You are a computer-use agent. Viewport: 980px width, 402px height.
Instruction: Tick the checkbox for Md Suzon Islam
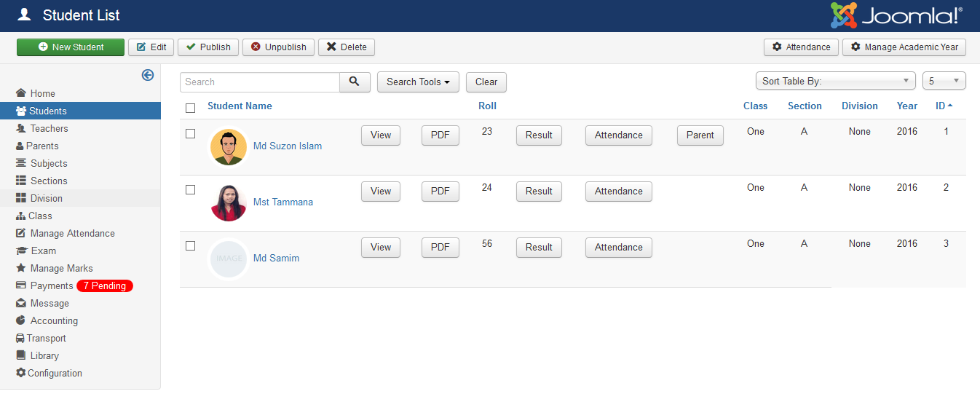click(191, 134)
